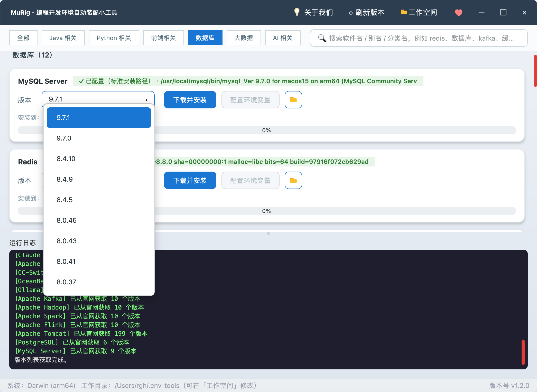Click the 版本号 v1.2.0 status text

coord(509,385)
